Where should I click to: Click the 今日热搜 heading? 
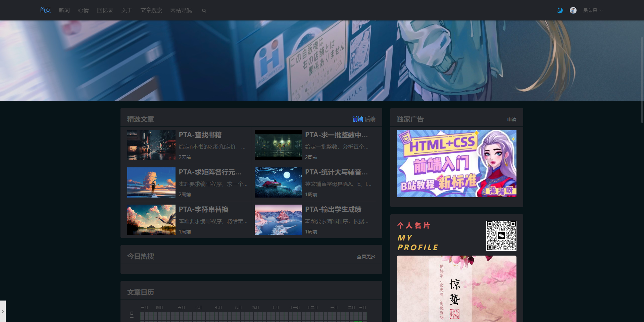click(x=141, y=256)
